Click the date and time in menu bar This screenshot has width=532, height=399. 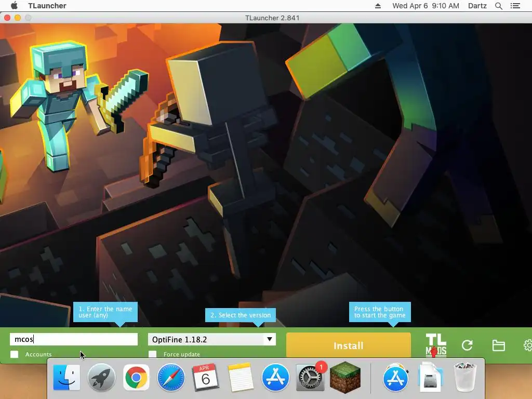point(425,6)
